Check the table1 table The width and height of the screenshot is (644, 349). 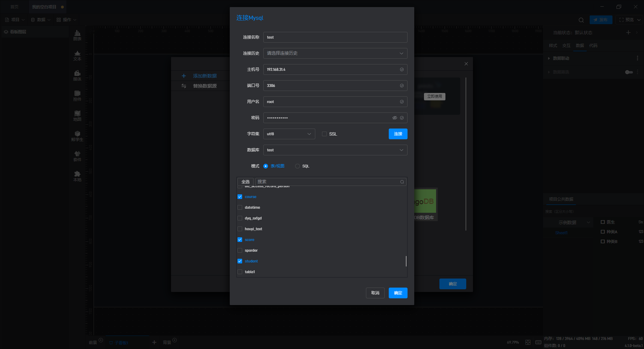click(240, 272)
